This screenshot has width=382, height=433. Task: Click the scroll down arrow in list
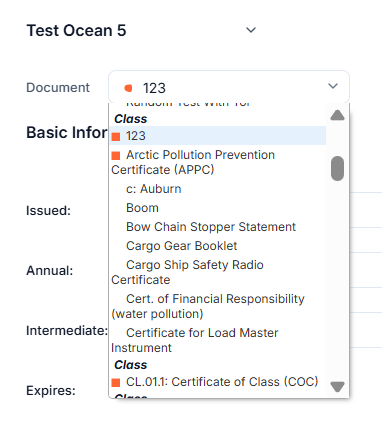[x=337, y=387]
